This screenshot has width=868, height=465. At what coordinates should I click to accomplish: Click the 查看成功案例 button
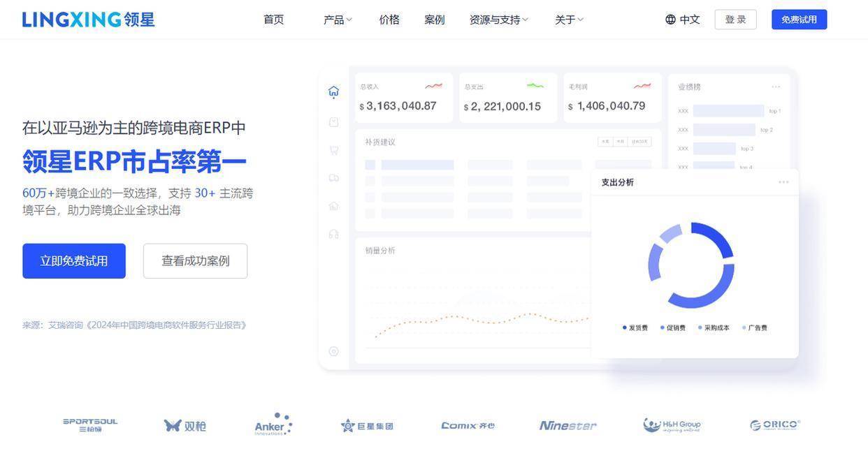[195, 261]
